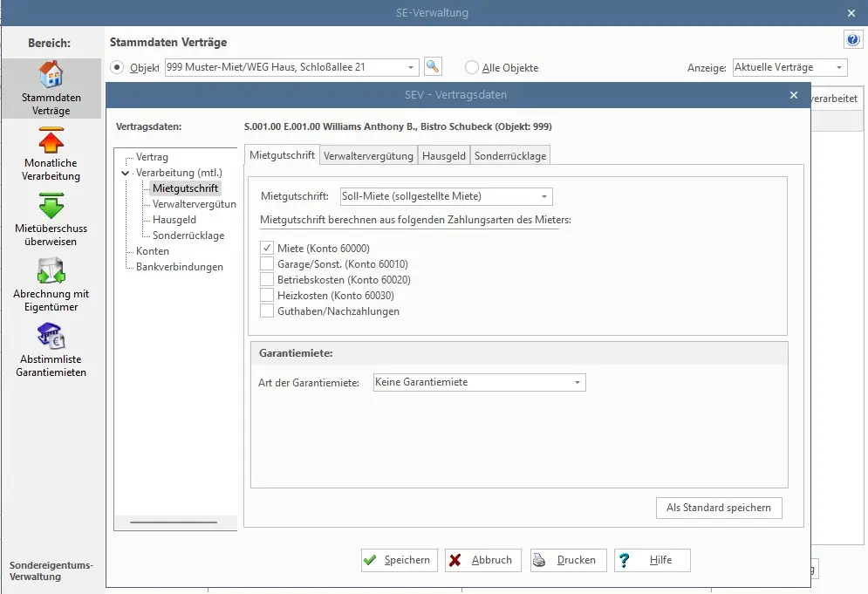Screen dimensions: 868x594
Task: Open help via blue question mark icon
Action: [x=853, y=40]
